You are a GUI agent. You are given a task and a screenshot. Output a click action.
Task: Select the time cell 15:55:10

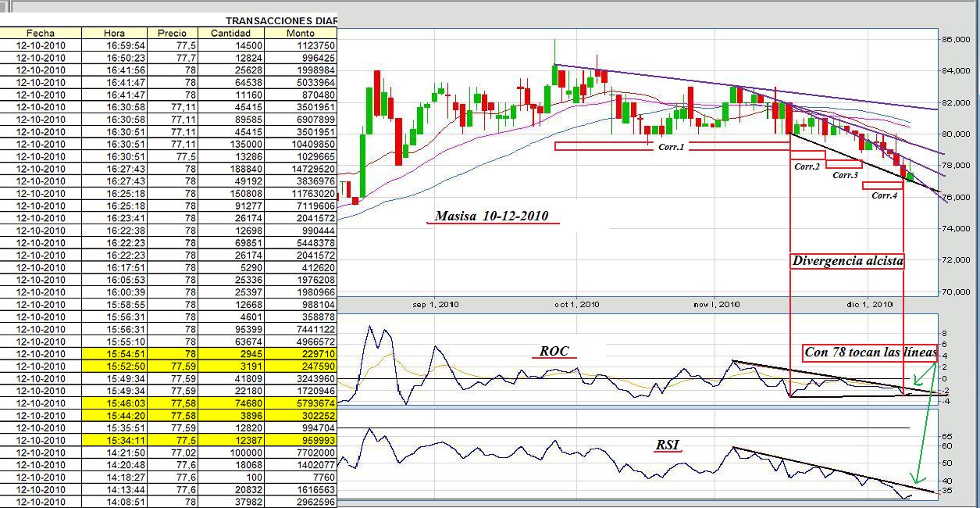(114, 342)
